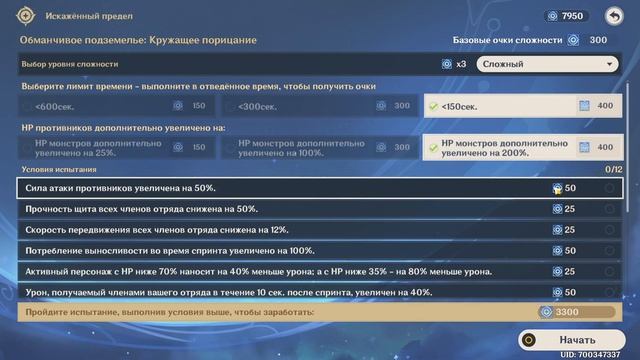
Task: Choose monsters HP increased by 100%
Action: 320,148
